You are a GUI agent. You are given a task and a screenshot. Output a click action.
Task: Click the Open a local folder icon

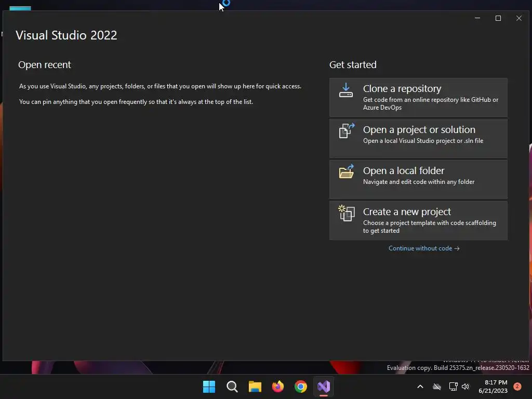pos(347,171)
